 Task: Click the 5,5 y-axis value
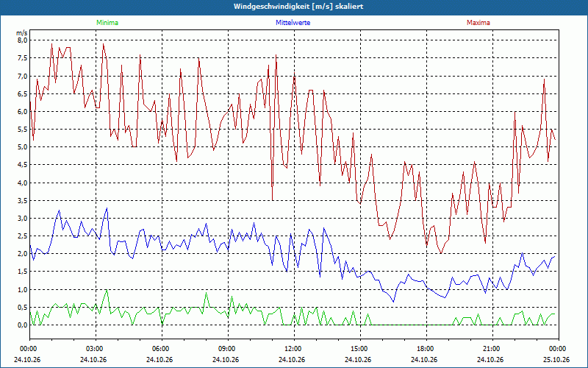[23, 130]
